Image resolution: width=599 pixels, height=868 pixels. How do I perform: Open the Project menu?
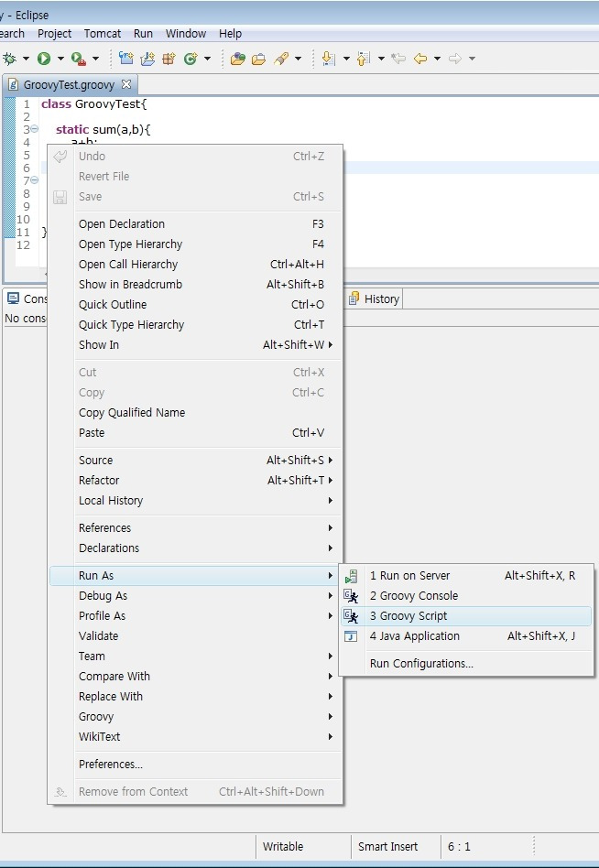tap(54, 33)
